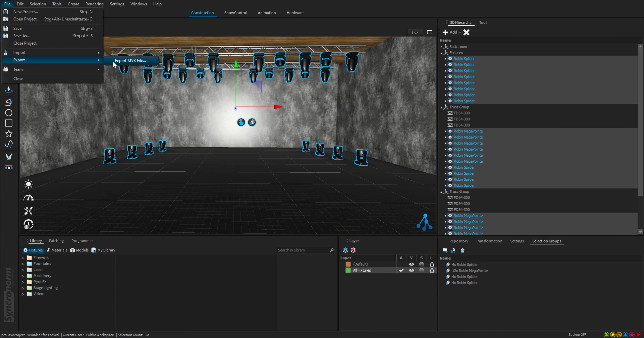Click the Export MVR File menu entry
This screenshot has height=338, width=644.
click(130, 61)
